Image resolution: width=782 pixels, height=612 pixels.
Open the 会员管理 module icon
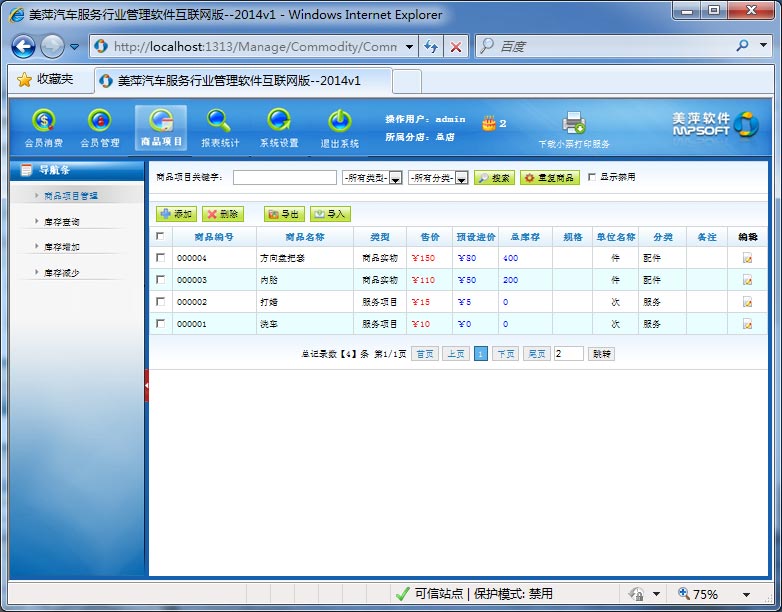point(99,121)
